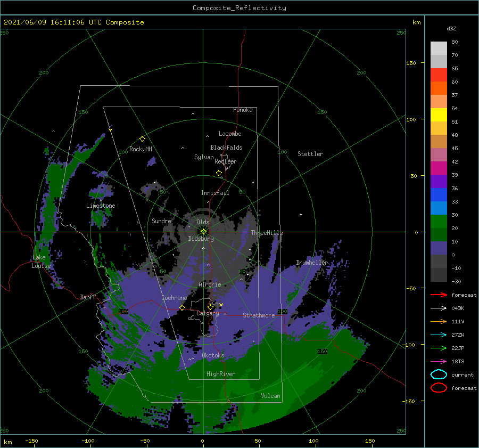Click the Blackfalds label

click(226, 148)
